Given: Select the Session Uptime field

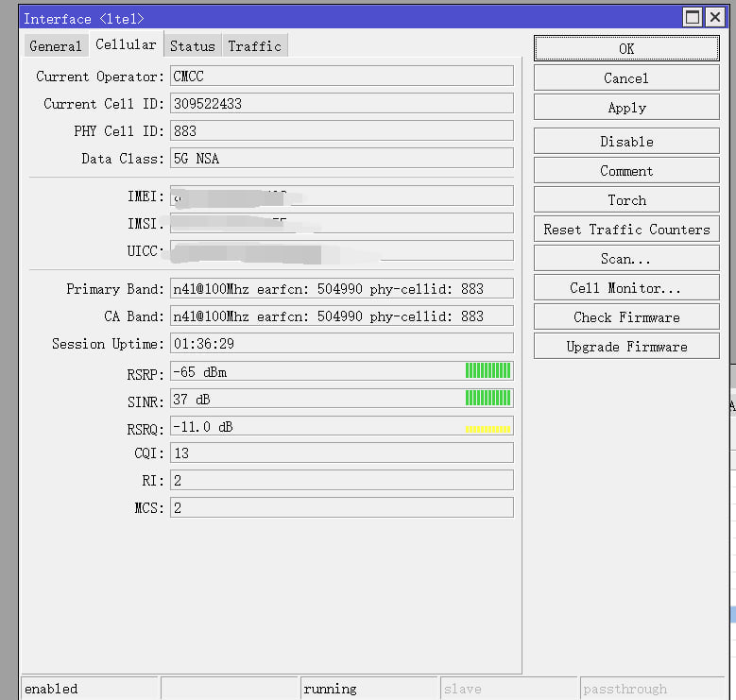Looking at the screenshot, I should coord(341,344).
